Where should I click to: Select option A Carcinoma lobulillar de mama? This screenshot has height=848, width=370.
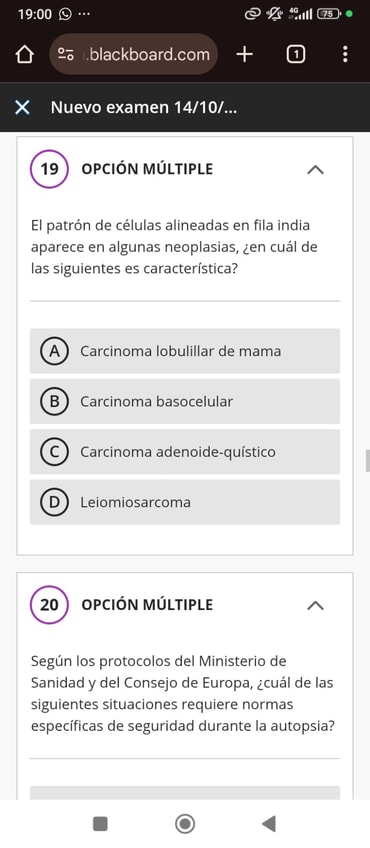pyautogui.click(x=185, y=351)
